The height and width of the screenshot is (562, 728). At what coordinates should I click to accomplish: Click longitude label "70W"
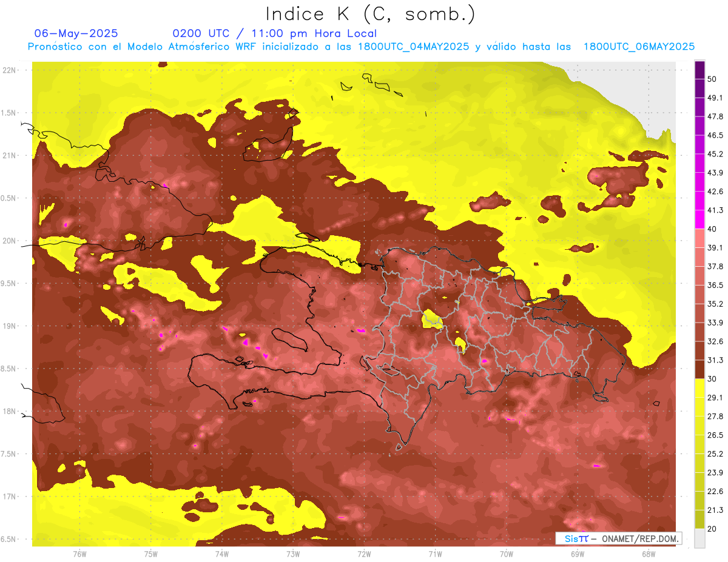coord(507,554)
